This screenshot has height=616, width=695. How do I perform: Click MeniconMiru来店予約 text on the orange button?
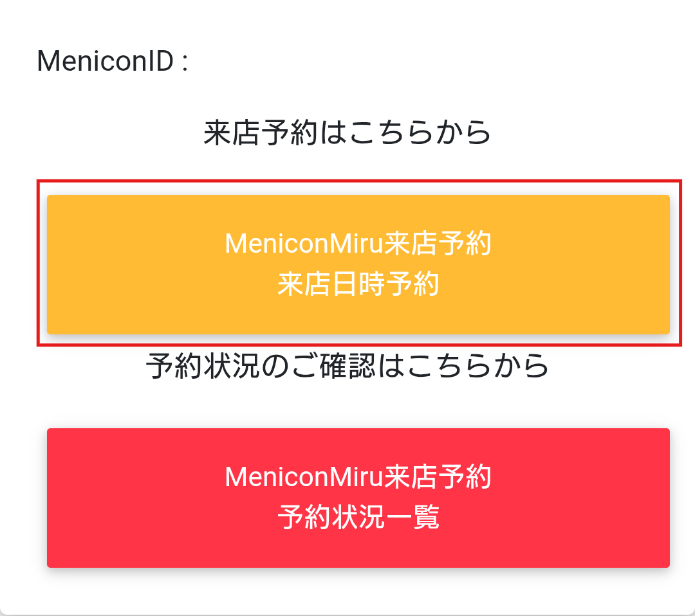point(357,244)
